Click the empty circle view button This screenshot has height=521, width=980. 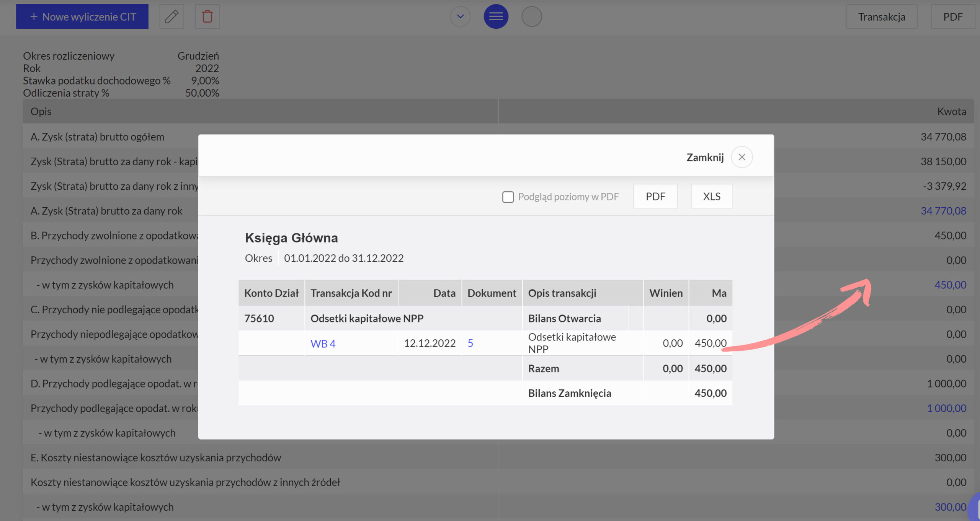tap(531, 16)
